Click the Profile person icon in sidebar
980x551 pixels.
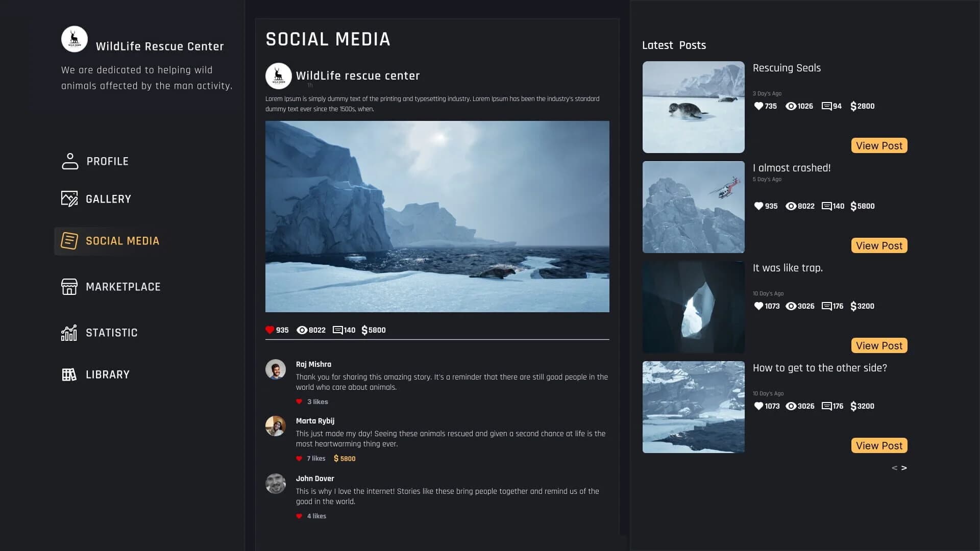pyautogui.click(x=70, y=161)
